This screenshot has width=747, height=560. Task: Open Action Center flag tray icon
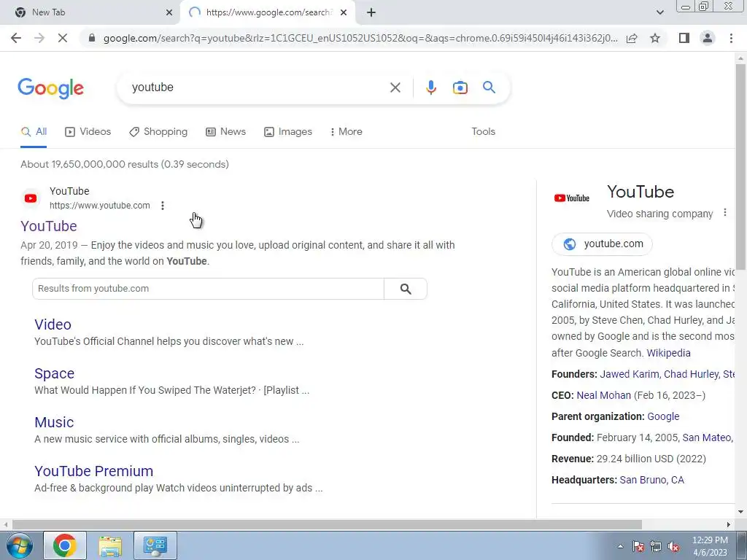(638, 547)
